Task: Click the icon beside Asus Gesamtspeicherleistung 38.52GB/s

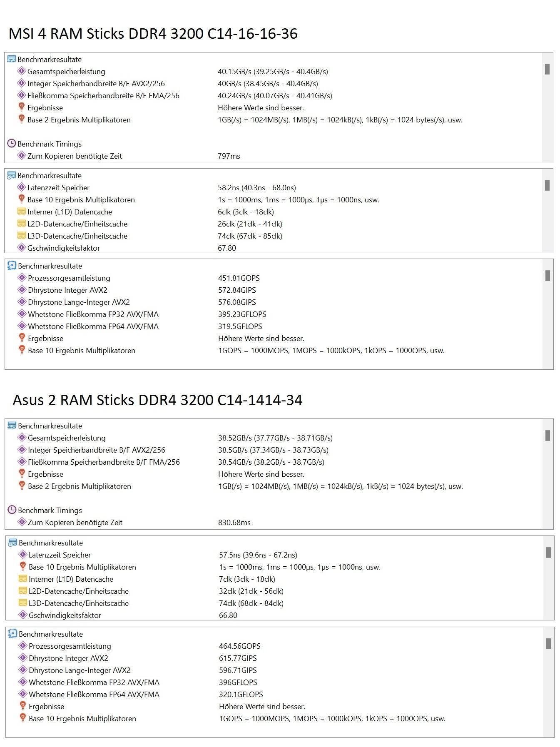Action: click(x=22, y=437)
